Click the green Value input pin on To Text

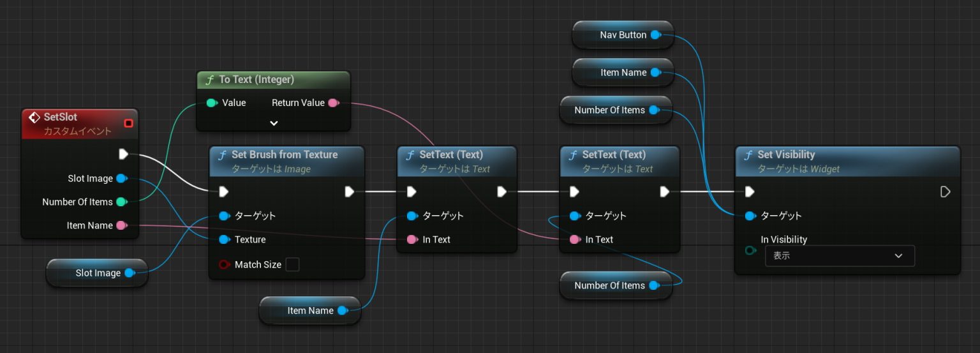[211, 103]
